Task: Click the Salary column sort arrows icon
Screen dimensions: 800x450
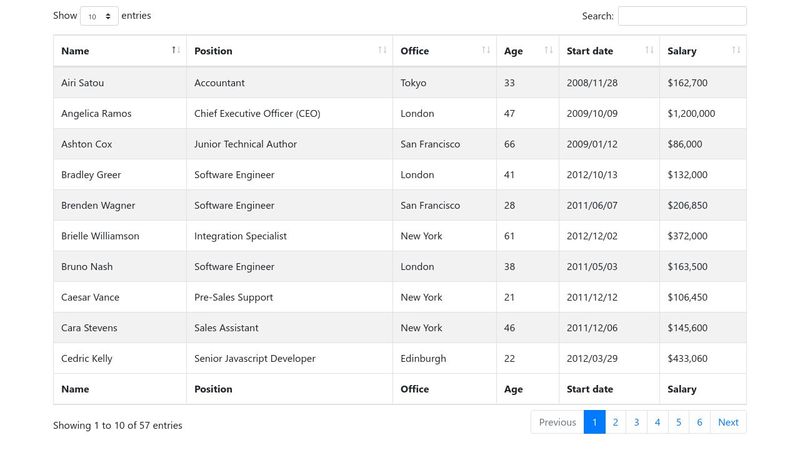Action: pyautogui.click(x=736, y=50)
